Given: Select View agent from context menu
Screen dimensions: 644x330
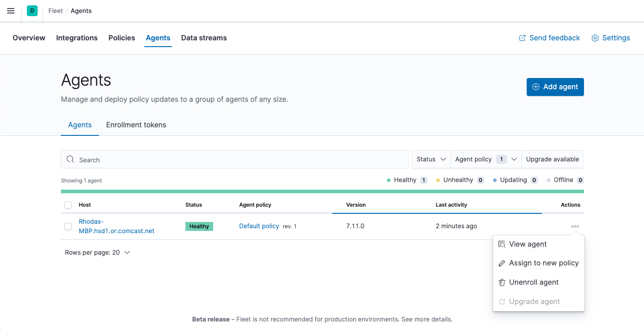Looking at the screenshot, I should (528, 244).
